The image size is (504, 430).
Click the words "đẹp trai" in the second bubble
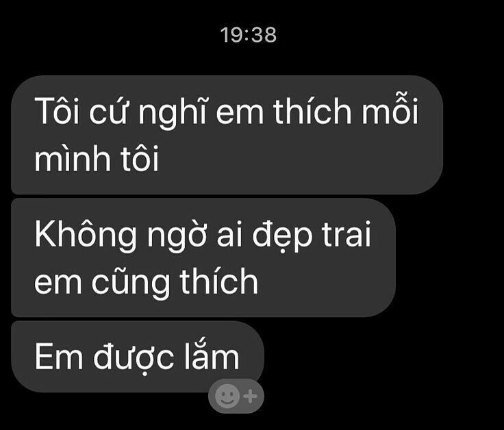pyautogui.click(x=312, y=236)
